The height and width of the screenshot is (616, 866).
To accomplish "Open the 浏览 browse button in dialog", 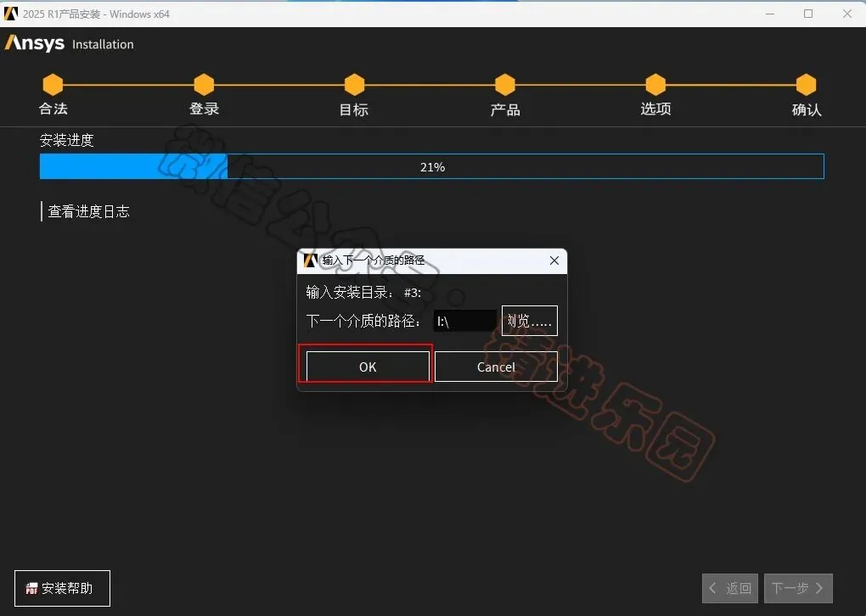I will coord(529,321).
